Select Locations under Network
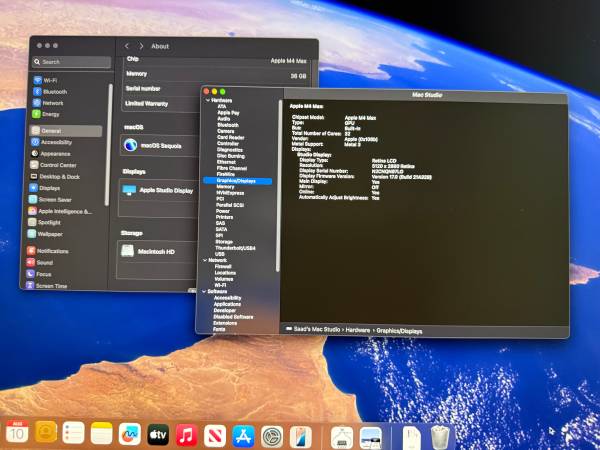 tap(225, 273)
